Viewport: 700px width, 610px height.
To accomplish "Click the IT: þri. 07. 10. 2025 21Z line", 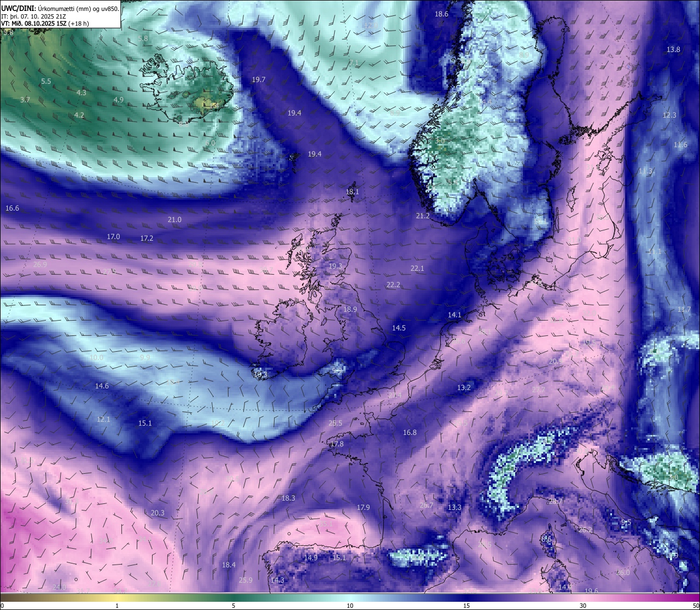I will pos(34,16).
